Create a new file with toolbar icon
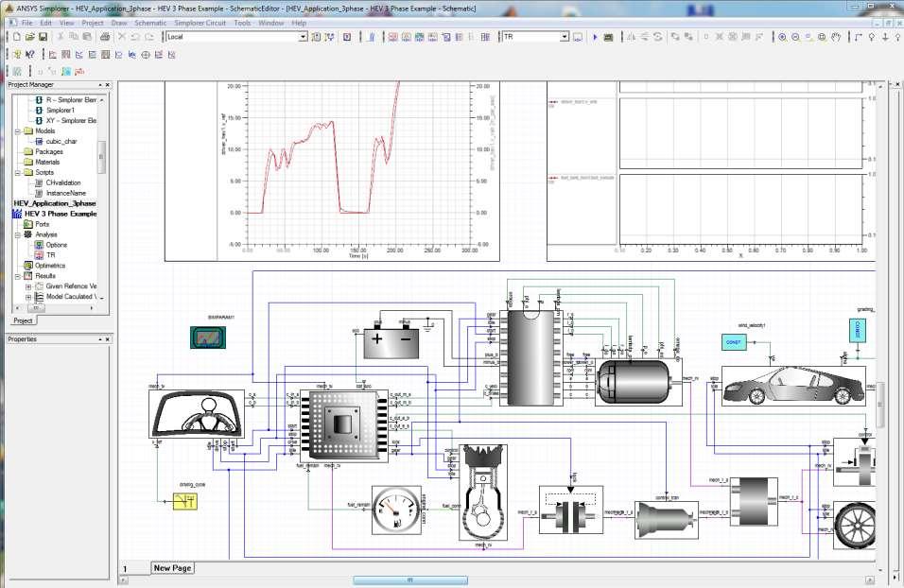This screenshot has height=588, width=904. pos(17,37)
